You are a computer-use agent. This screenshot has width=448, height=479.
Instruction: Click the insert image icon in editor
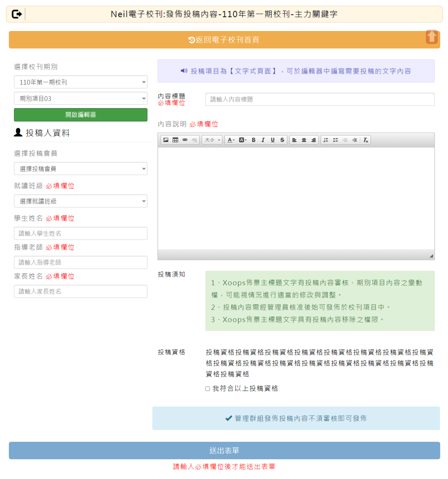click(166, 140)
